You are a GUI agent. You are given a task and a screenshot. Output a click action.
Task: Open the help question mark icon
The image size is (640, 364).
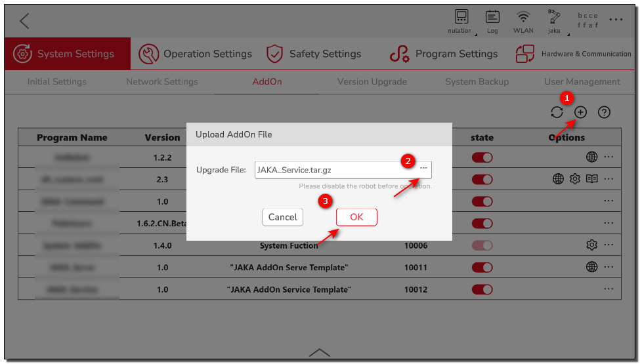(x=604, y=112)
